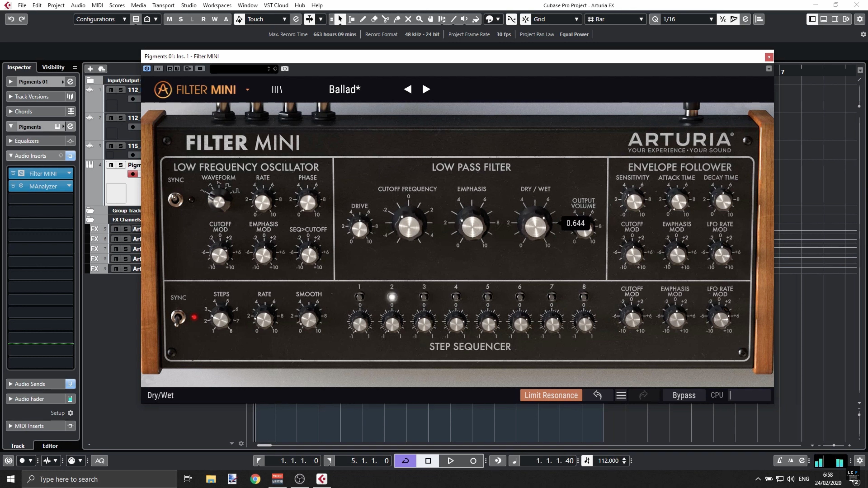Open Filter MINI preset library browser icon
Image resolution: width=868 pixels, height=488 pixels.
[277, 89]
